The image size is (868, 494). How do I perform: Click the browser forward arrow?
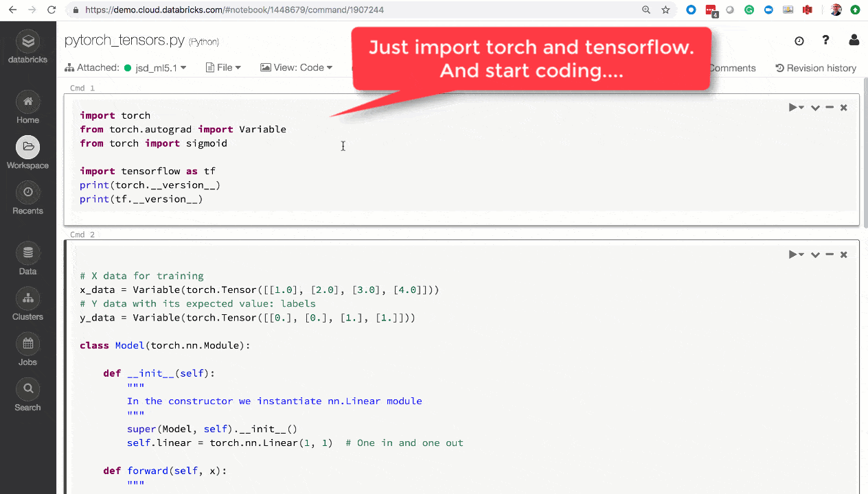[x=32, y=10]
